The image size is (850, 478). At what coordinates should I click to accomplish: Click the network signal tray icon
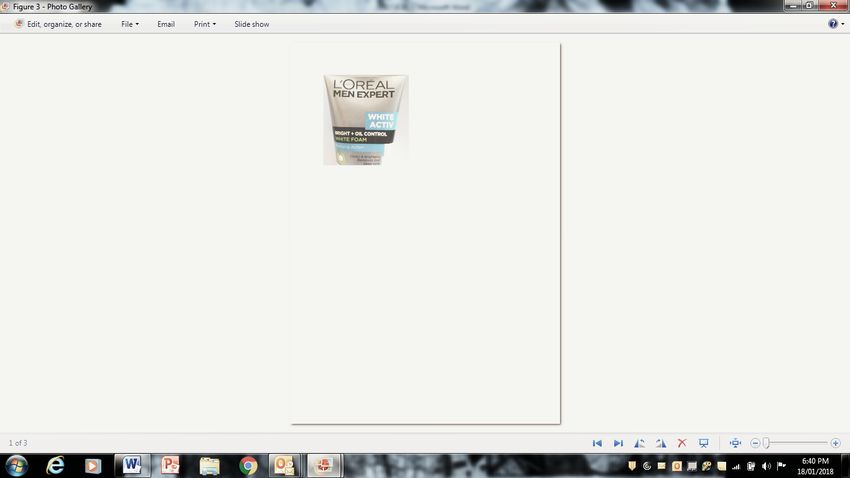coord(736,466)
